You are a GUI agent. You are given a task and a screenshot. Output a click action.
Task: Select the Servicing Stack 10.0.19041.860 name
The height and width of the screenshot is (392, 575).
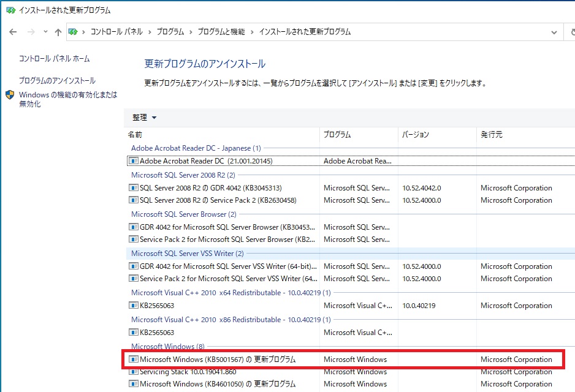[188, 372]
